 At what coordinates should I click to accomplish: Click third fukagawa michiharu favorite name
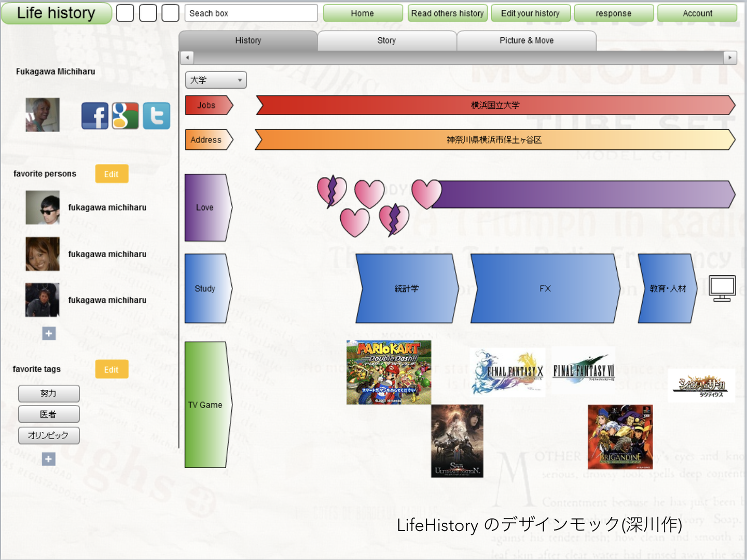[x=107, y=300]
